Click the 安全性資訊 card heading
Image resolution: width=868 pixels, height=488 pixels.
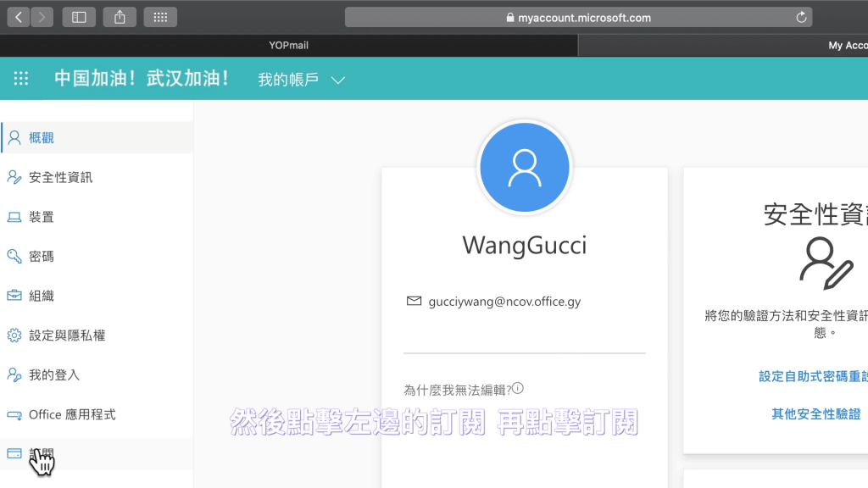[815, 214]
